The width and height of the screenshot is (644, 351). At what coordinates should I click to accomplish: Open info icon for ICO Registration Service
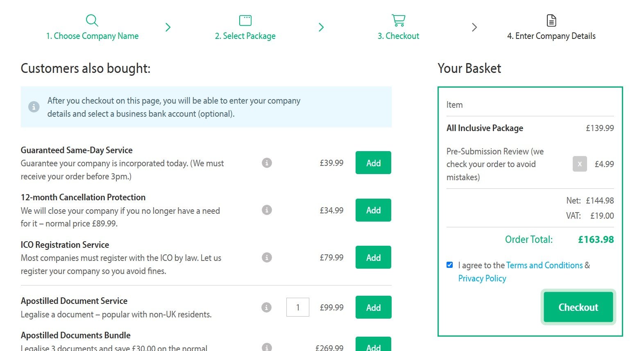click(x=267, y=258)
